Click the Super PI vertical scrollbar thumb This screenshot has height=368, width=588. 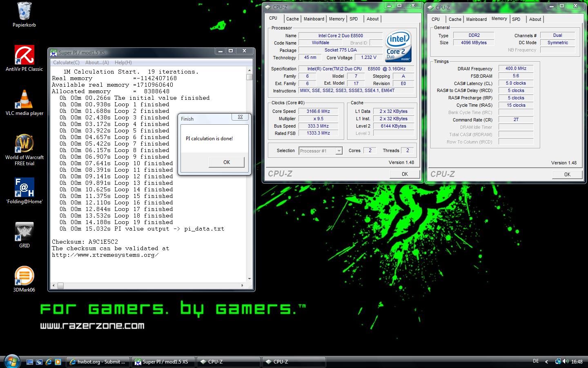(x=249, y=77)
